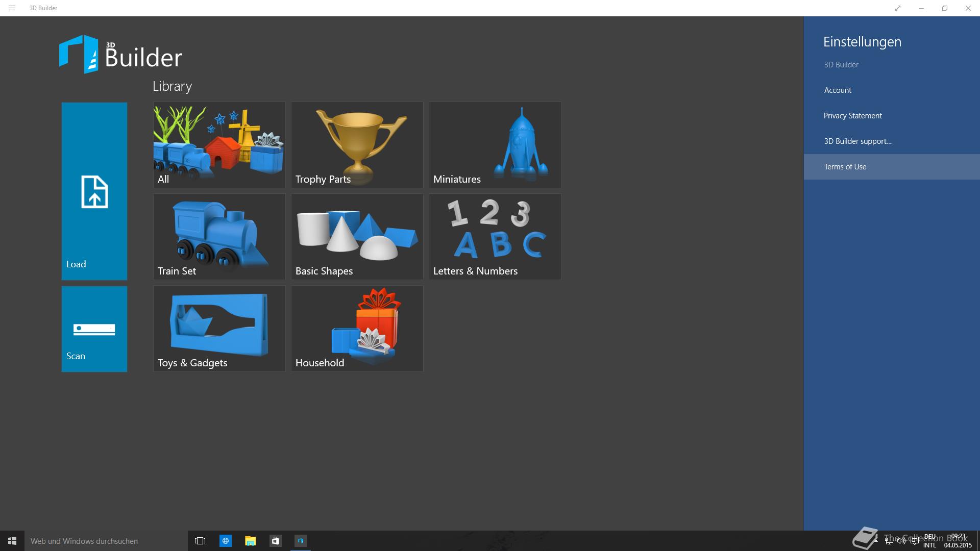Minimize the 3D Builder window
The height and width of the screenshot is (551, 980).
coord(921,8)
